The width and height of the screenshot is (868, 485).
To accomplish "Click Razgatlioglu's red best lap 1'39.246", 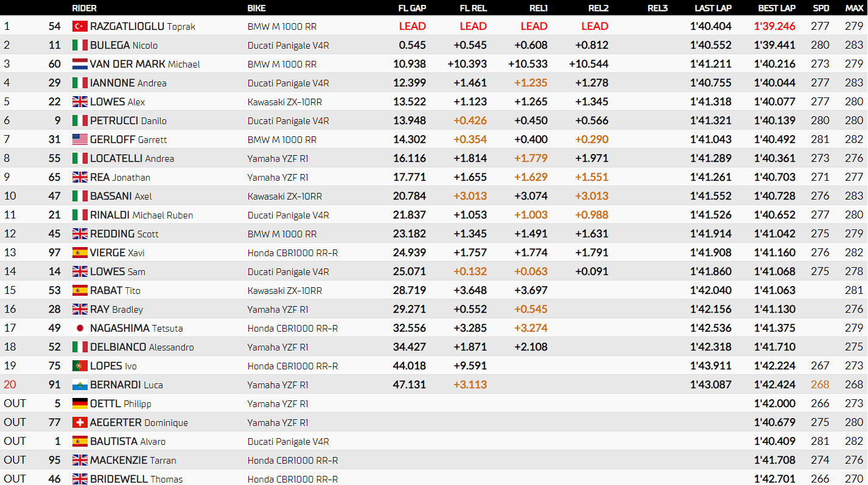I will [x=774, y=26].
